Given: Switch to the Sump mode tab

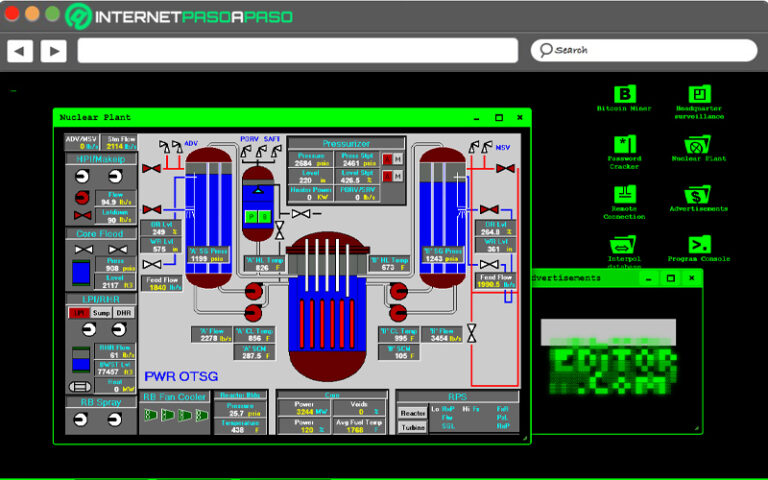Looking at the screenshot, I should coord(101,313).
